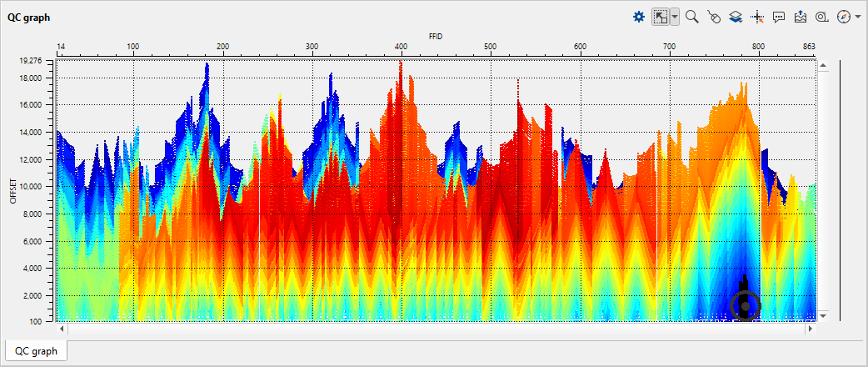Activate the mouse pointer mode icon
Image resolution: width=868 pixels, height=367 pixels.
click(x=713, y=16)
